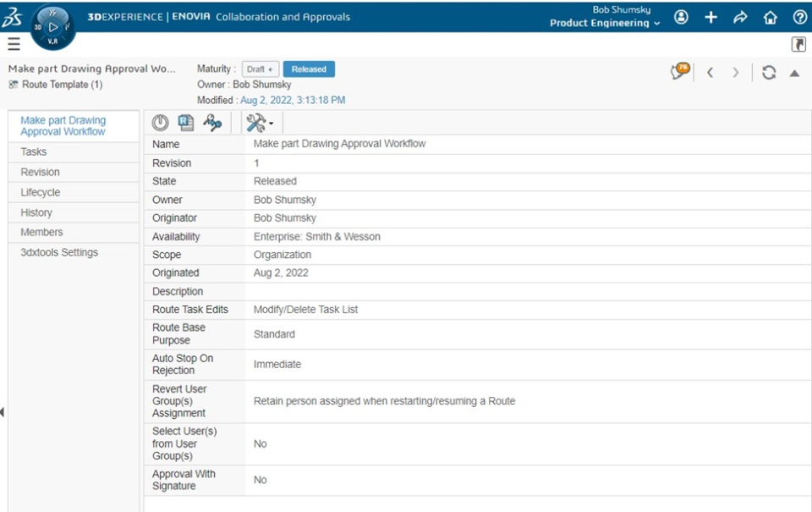Open the tools wrench dropdown
812x512 pixels.
(260, 123)
